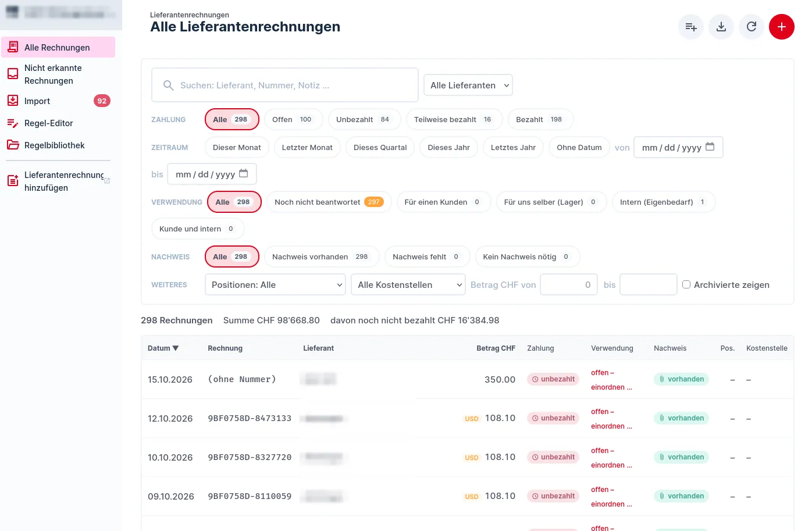
Task: Click the amount 'bis' input field
Action: [649, 284]
